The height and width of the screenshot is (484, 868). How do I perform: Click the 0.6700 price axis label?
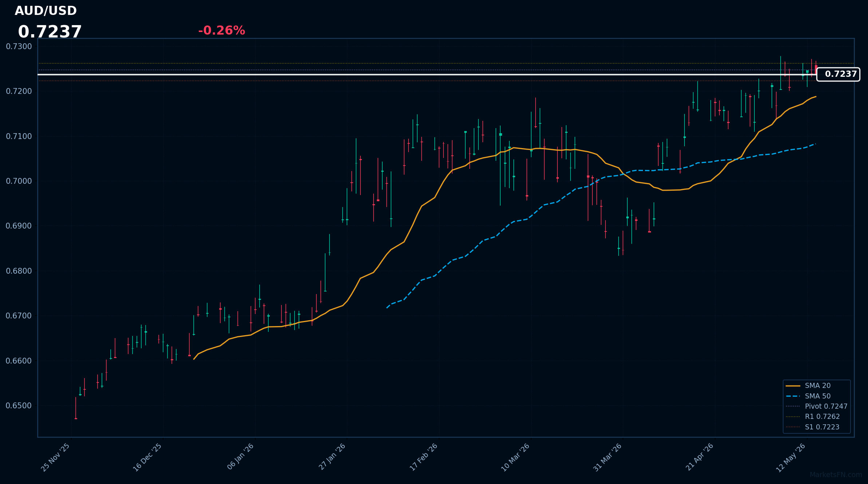pyautogui.click(x=19, y=316)
